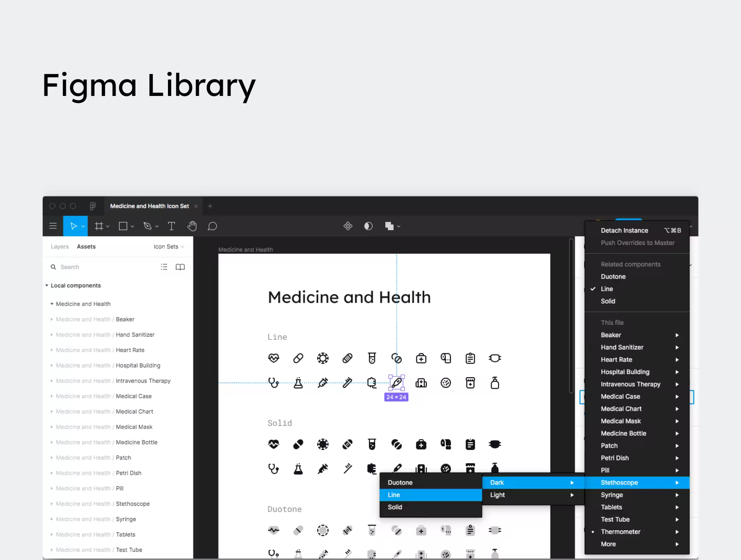
Task: Open the Team Library book icon
Action: pos(180,267)
